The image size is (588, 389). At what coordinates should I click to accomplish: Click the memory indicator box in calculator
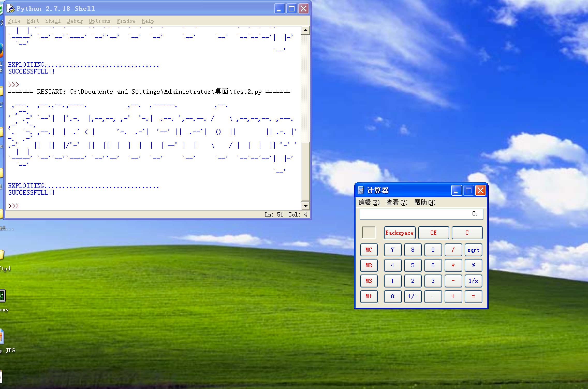tap(369, 233)
